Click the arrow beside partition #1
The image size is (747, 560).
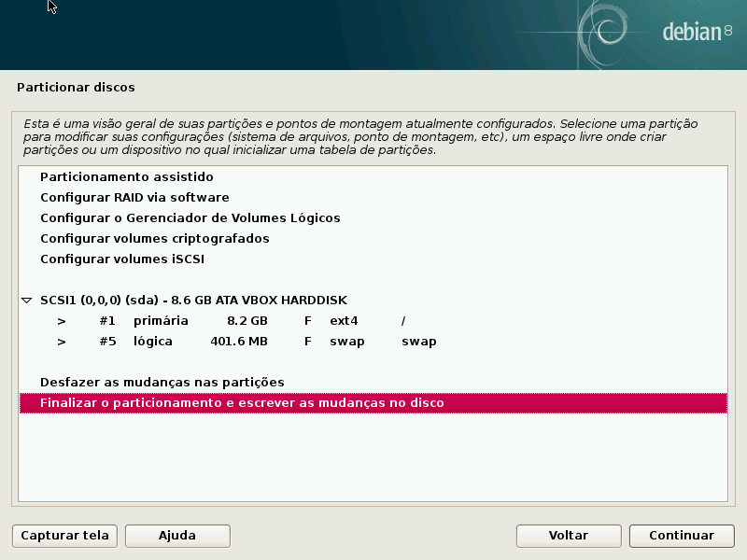tap(62, 321)
